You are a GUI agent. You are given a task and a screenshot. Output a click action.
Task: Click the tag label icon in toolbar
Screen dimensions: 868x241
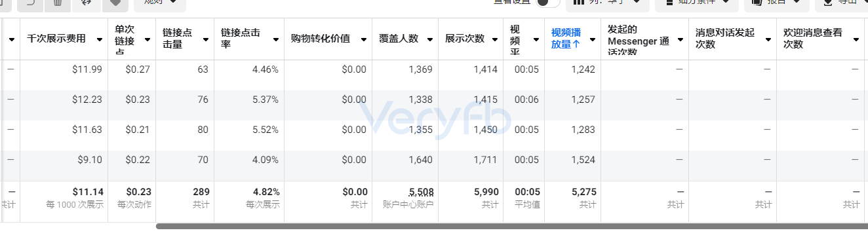point(115,3)
